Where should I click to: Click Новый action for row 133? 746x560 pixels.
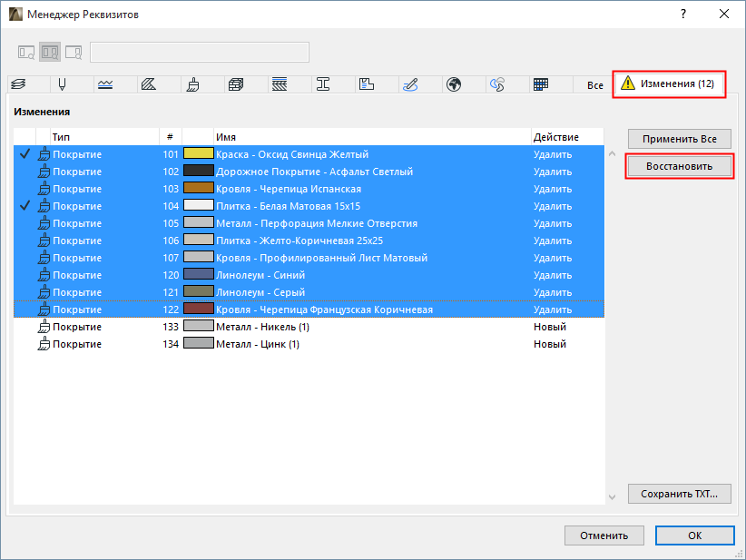click(x=550, y=327)
